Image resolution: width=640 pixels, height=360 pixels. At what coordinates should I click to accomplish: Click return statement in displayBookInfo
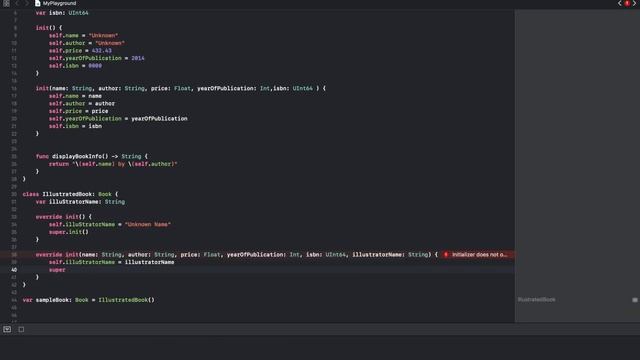click(x=113, y=164)
